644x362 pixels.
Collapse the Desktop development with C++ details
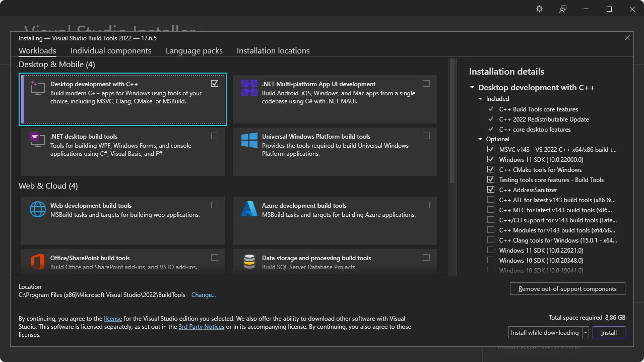click(x=472, y=87)
